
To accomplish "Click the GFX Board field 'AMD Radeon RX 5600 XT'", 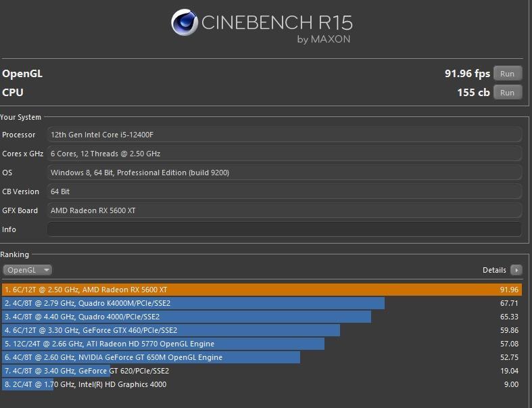I will point(285,210).
